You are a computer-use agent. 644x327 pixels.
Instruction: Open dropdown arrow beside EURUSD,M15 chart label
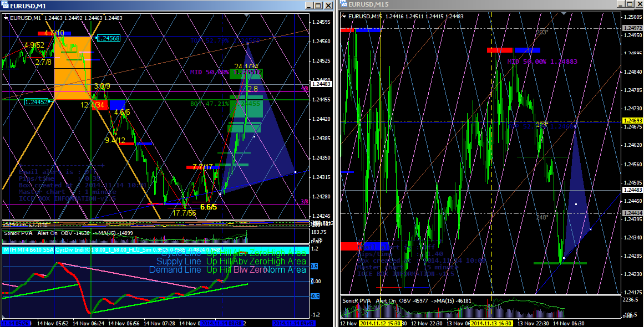point(344,17)
